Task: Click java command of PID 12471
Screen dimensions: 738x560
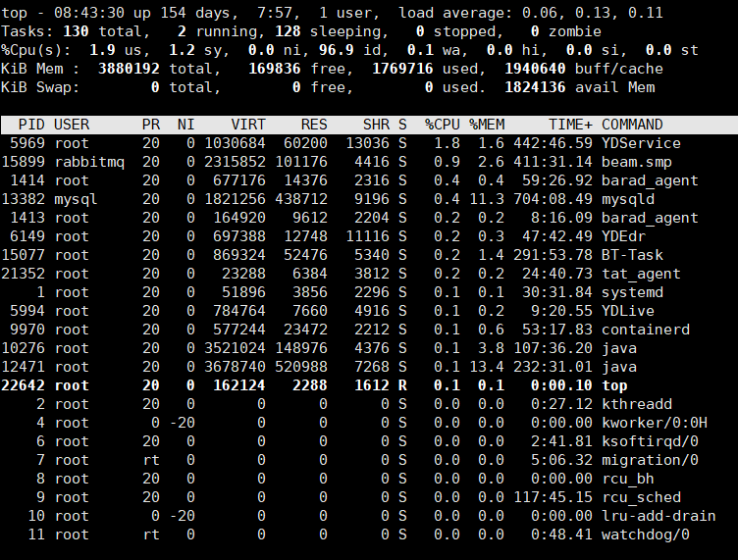Action: 619,367
